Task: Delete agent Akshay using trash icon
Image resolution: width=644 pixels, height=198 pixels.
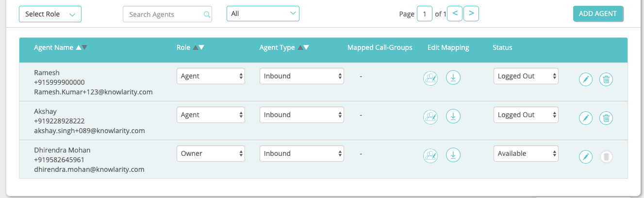Action: pos(606,118)
